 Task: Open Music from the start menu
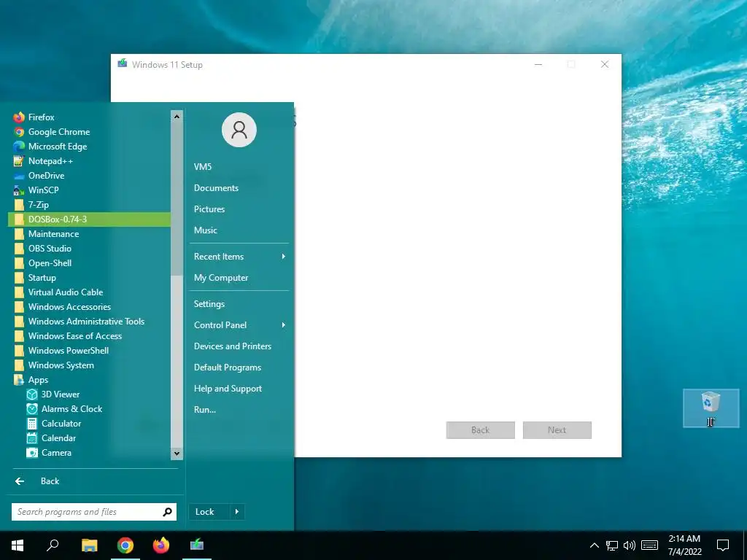click(x=239, y=230)
